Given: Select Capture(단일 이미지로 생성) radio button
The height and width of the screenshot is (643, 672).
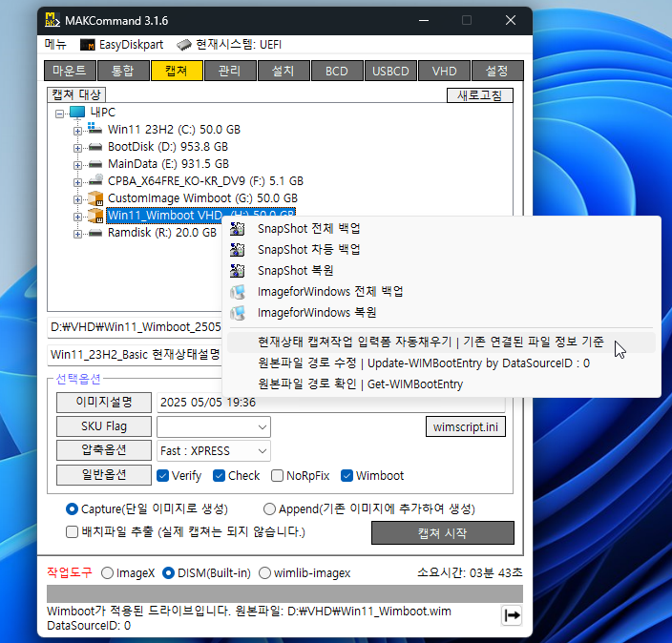Looking at the screenshot, I should (72, 508).
